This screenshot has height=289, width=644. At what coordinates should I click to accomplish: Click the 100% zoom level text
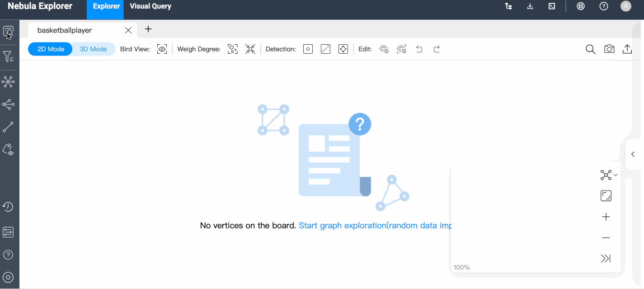coord(462,267)
